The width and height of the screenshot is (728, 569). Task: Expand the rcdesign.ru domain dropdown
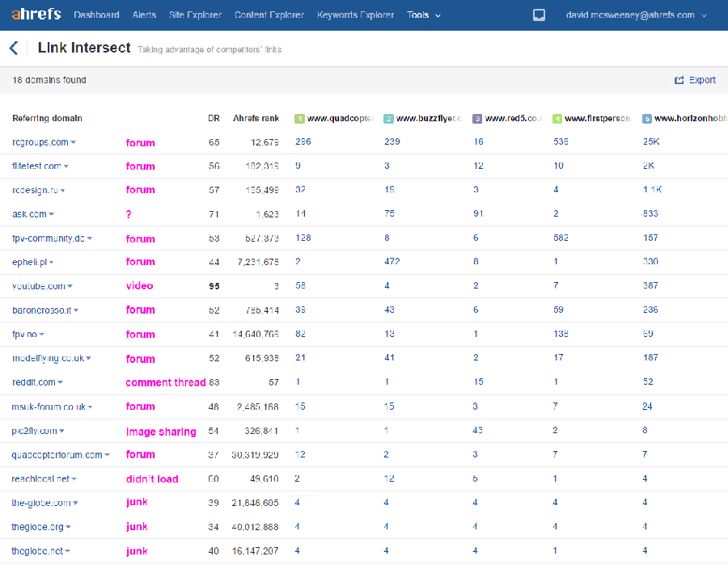[x=62, y=190]
